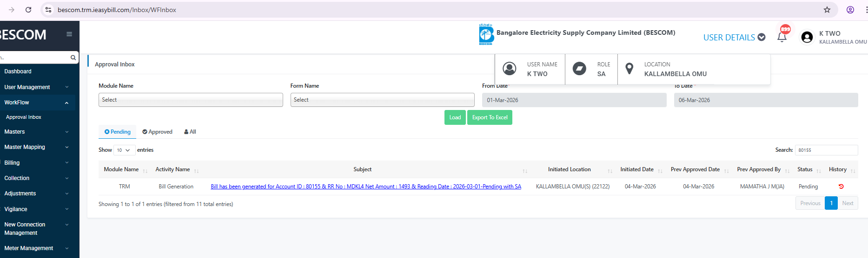Expand User Management menu
868x258 pixels.
click(38, 87)
